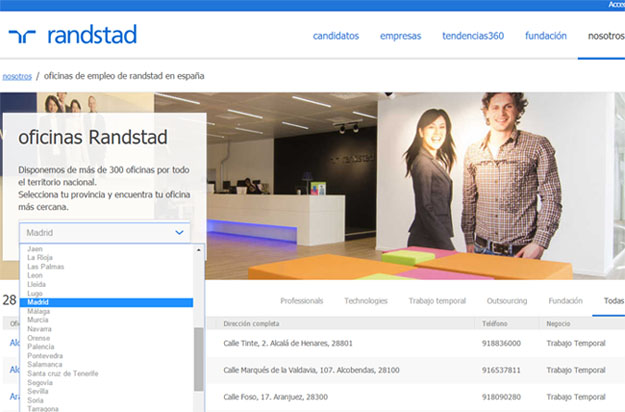Viewport: 625px width, 412px height.
Task: Select Lleida from province list
Action: tap(36, 284)
